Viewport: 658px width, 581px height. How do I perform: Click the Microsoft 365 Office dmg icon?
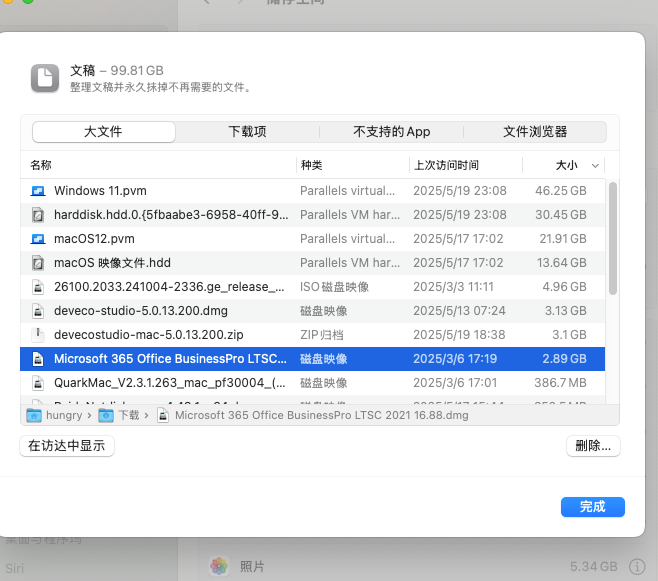click(38, 359)
